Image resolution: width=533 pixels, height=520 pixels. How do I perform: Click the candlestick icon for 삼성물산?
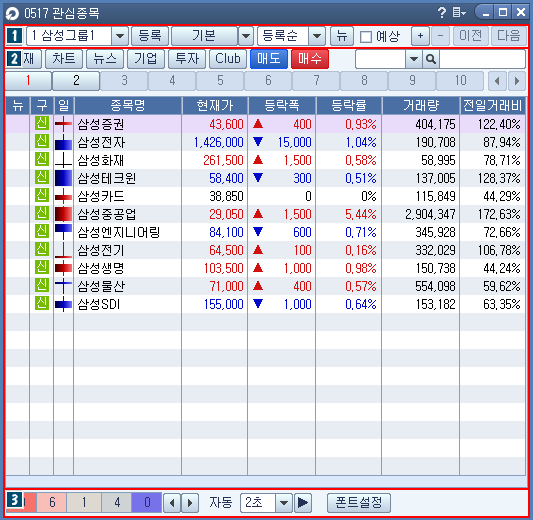point(64,286)
